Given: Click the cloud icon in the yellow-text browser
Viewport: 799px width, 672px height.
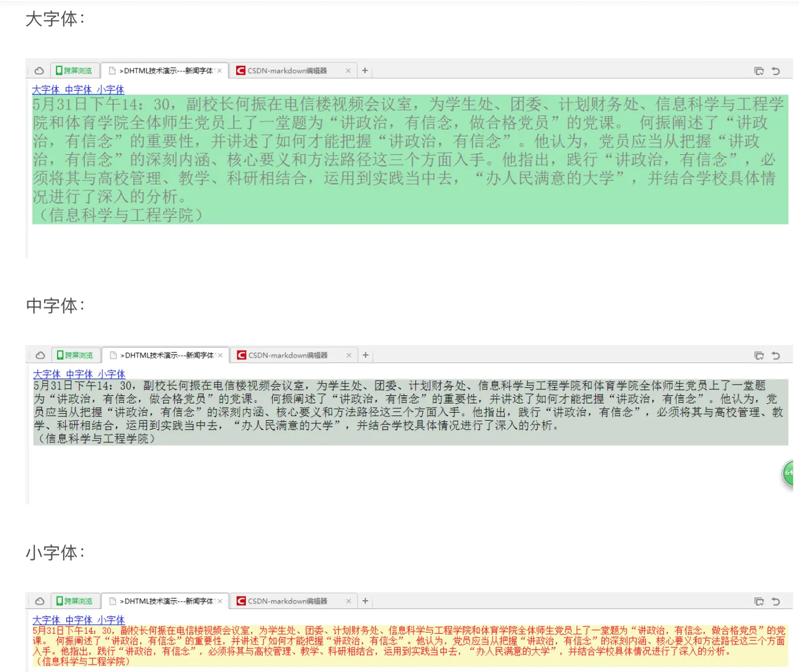Looking at the screenshot, I should [x=39, y=601].
